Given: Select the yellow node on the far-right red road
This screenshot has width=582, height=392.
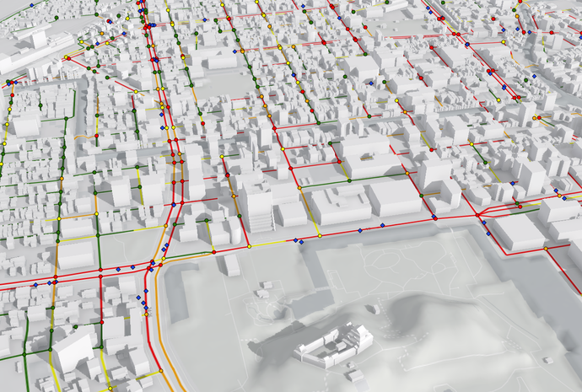Looking at the screenshot, I should 546,249.
